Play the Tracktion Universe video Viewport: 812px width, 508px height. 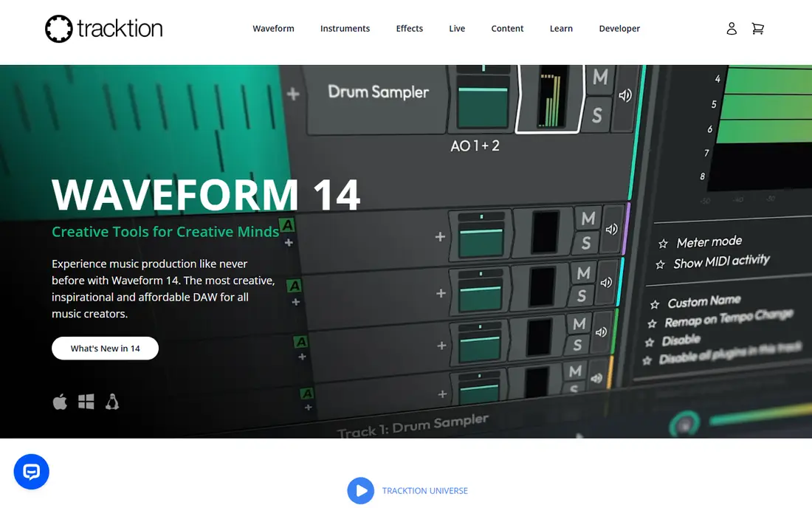coord(360,490)
